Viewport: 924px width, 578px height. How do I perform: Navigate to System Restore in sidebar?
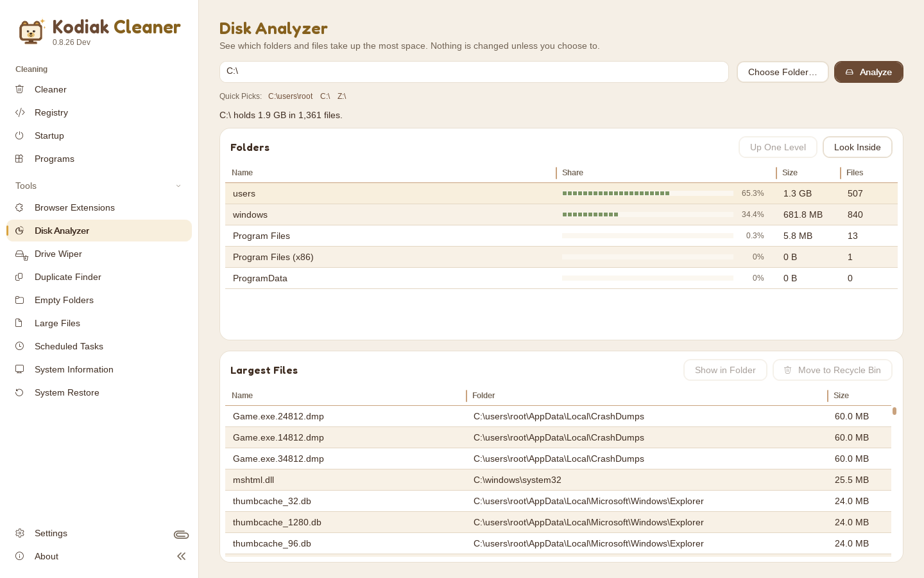click(99, 392)
